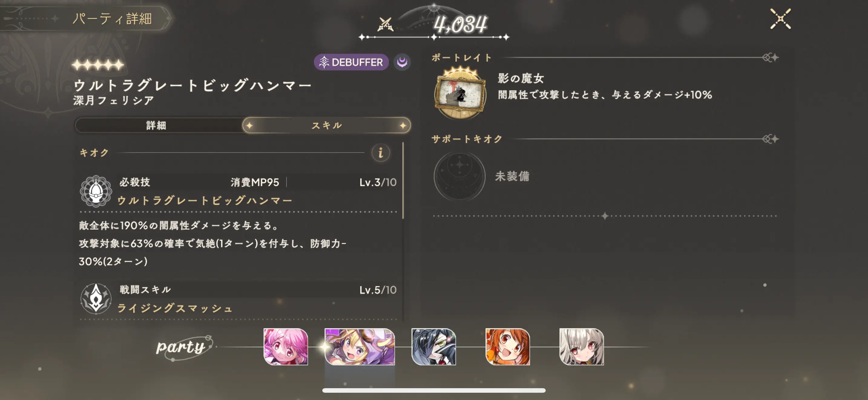868x400 pixels.
Task: Go back via パーティ詳細 header
Action: coord(112,18)
